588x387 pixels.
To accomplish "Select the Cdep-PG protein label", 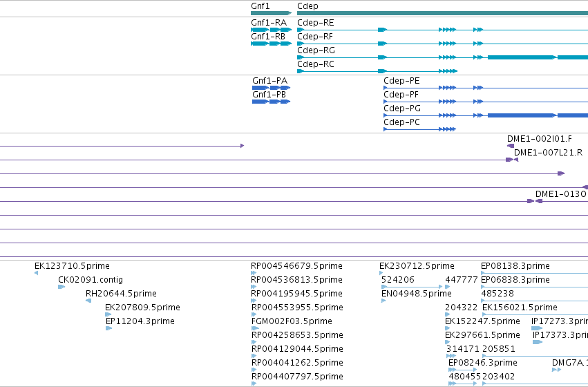I will pos(402,108).
